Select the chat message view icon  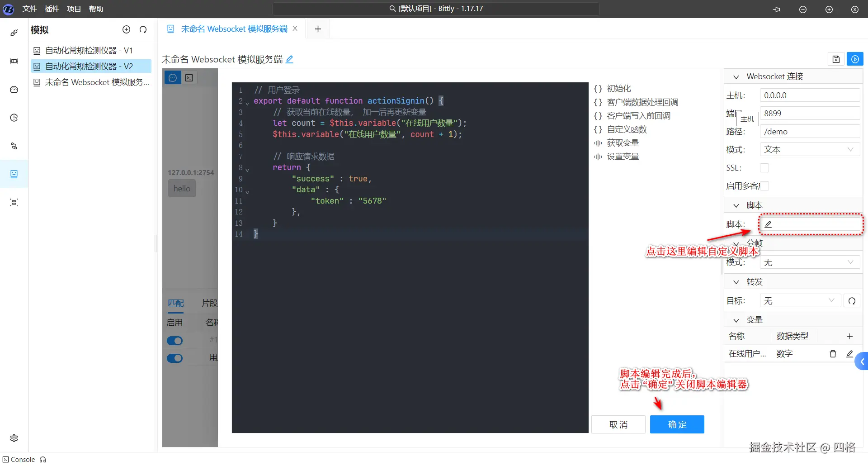[173, 78]
